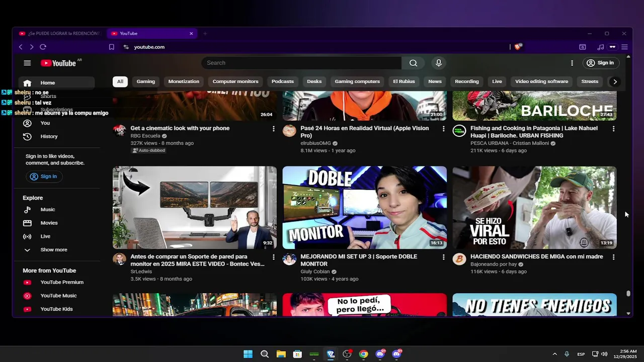Show more chips with right arrow
The height and width of the screenshot is (362, 644).
(615, 81)
